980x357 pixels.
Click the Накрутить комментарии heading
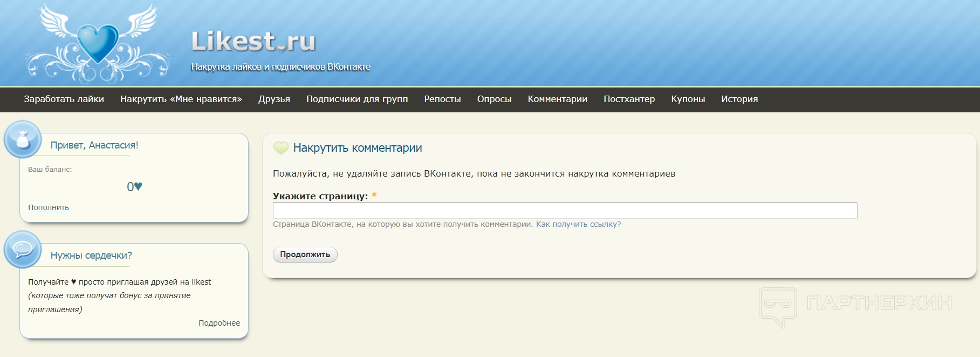358,148
